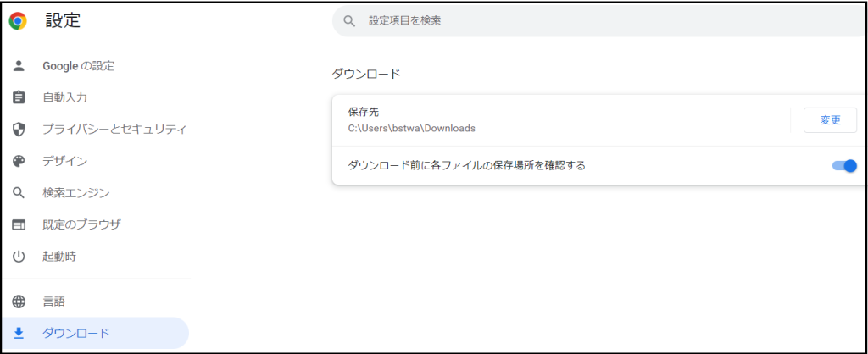Viewport: 868px width, 354px height.
Task: Disable the ダウンロード前に各ファイルの保存場所を確認する toggle
Action: (844, 166)
